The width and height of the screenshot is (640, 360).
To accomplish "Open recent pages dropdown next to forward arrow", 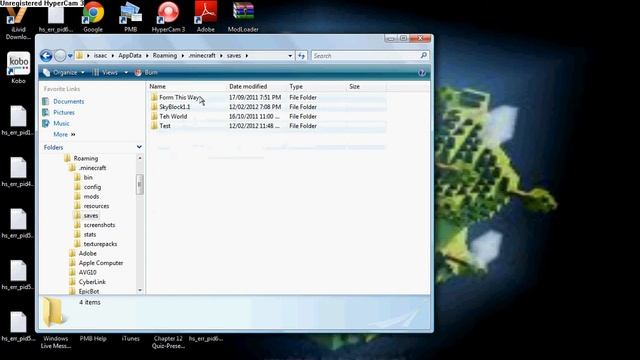I will point(70,56).
